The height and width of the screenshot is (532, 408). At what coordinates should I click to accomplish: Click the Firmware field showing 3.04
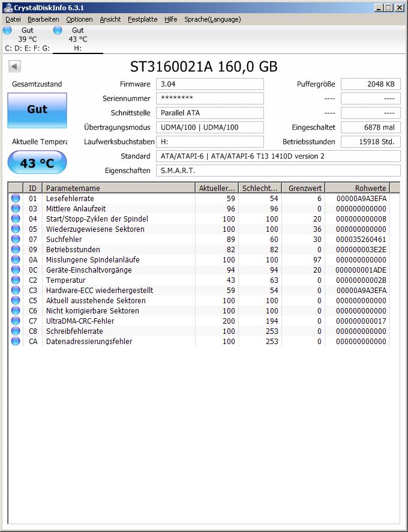click(x=210, y=84)
